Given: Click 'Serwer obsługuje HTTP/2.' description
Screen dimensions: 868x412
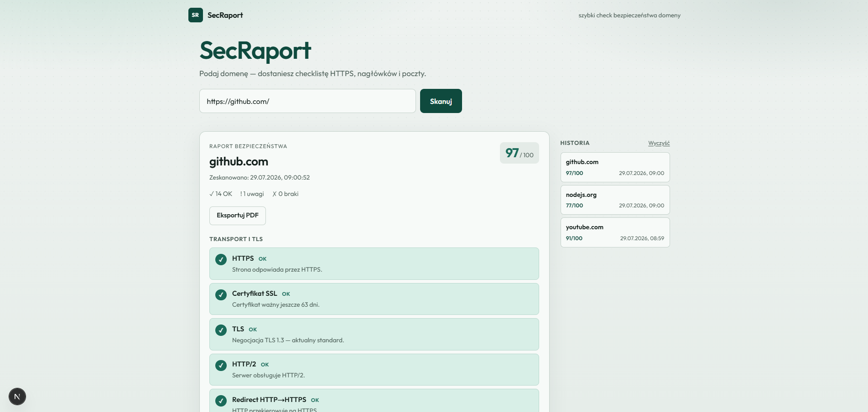Looking at the screenshot, I should [268, 376].
